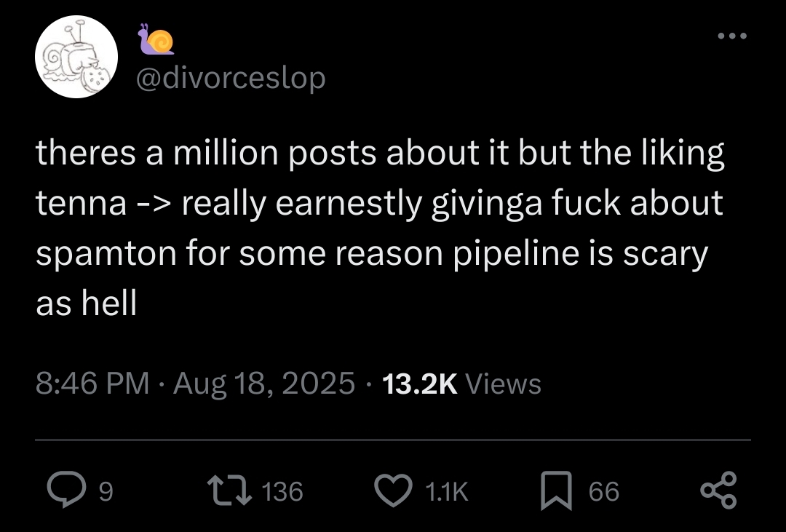
Task: Visit the @divorceslop profile handle
Action: [x=231, y=77]
